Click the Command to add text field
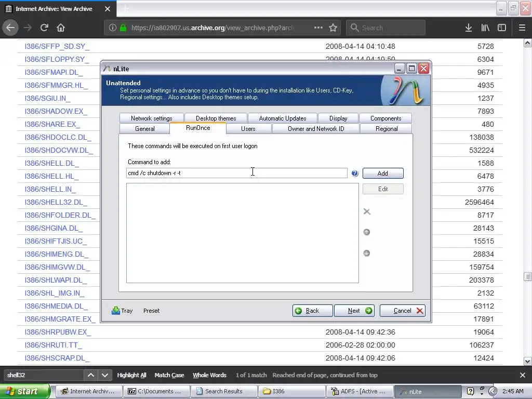This screenshot has width=532, height=399. click(x=237, y=173)
